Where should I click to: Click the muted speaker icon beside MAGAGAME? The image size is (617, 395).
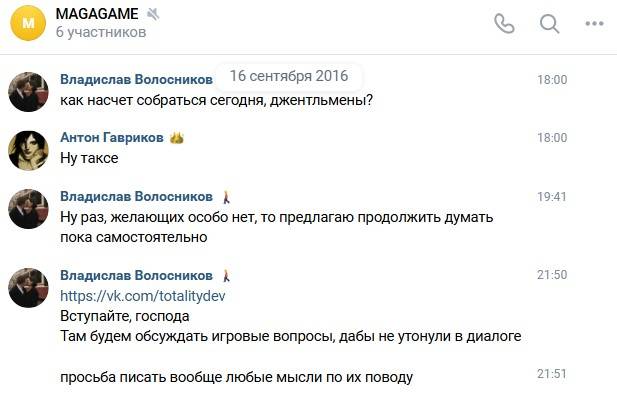(153, 15)
